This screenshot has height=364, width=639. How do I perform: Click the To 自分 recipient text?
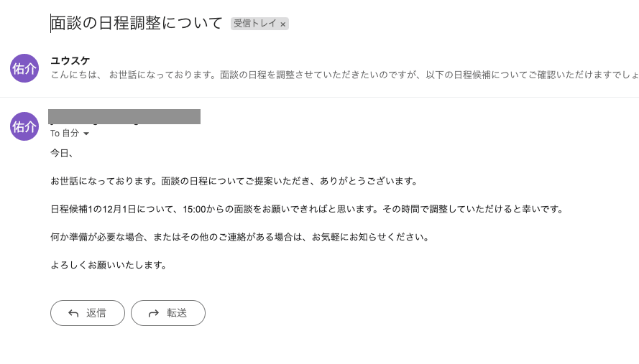coord(65,134)
